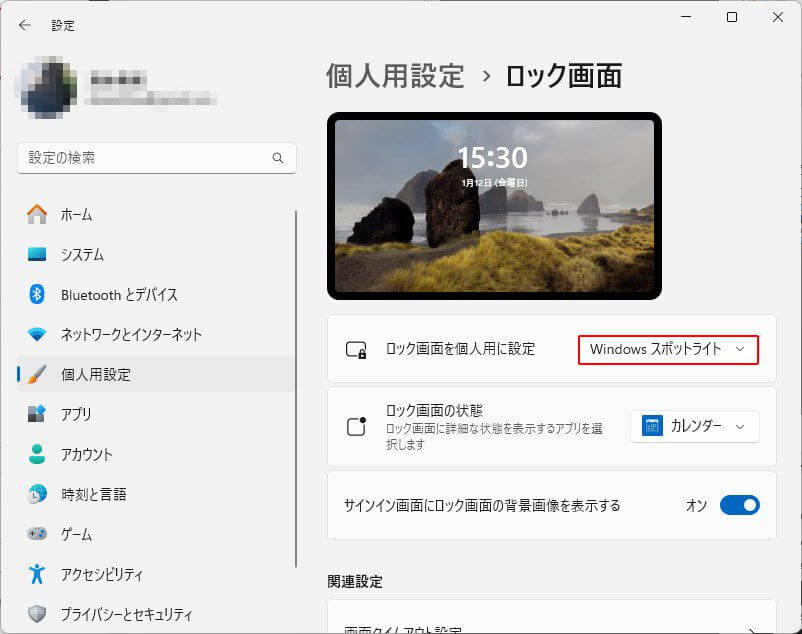The height and width of the screenshot is (634, 802).
Task: Click in the 設定の検索 search field
Action: point(145,158)
